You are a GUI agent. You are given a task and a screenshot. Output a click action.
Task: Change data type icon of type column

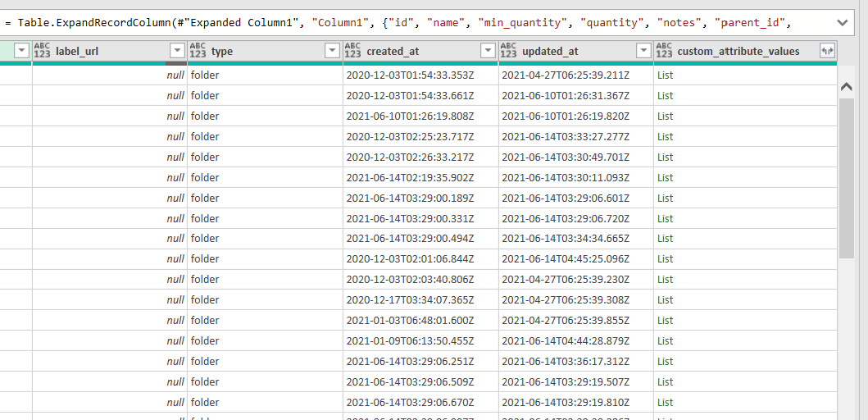click(198, 51)
